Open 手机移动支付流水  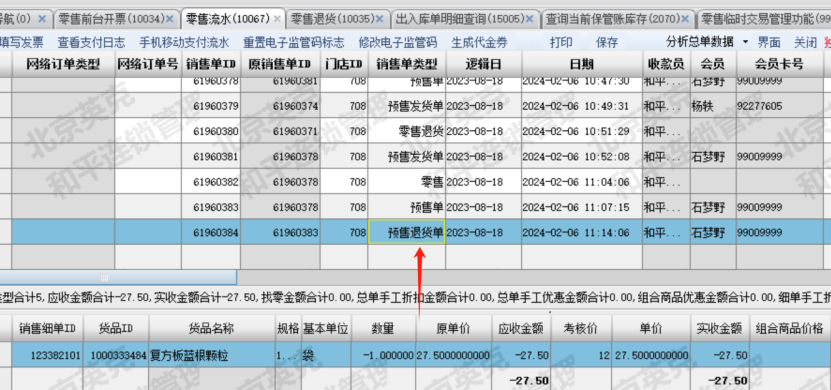coord(184,42)
